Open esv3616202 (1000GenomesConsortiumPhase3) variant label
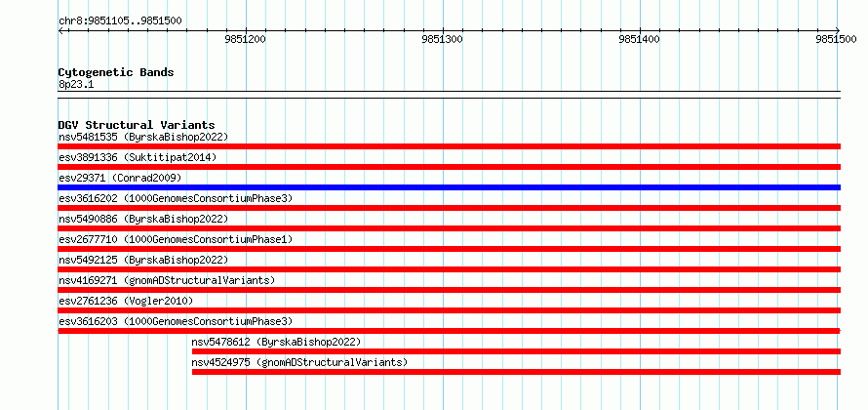 coord(176,198)
